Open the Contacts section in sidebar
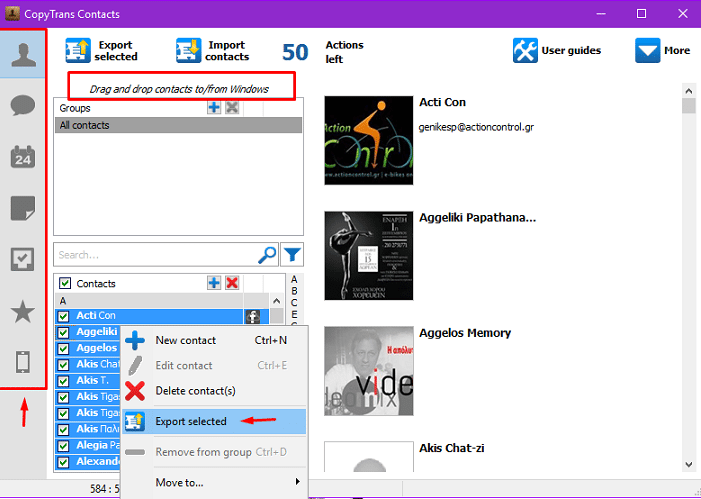 tap(23, 55)
